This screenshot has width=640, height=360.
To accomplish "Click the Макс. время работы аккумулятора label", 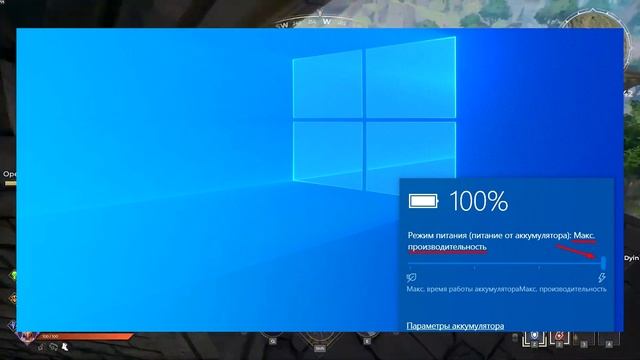I will [x=463, y=289].
